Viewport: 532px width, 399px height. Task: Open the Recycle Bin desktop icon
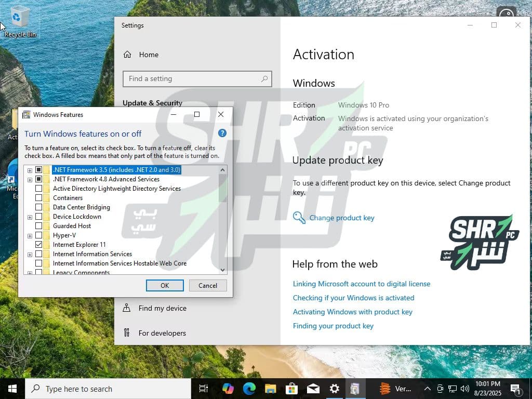point(19,22)
